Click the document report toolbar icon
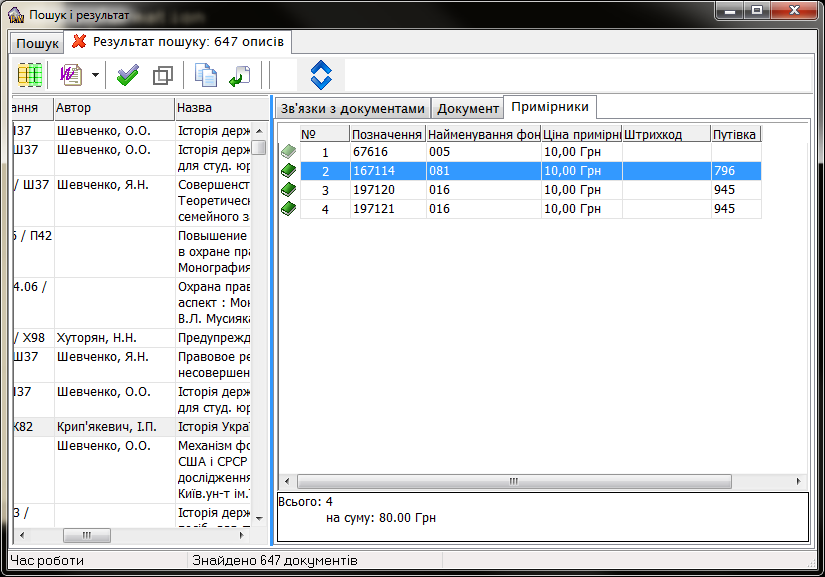 [70, 75]
